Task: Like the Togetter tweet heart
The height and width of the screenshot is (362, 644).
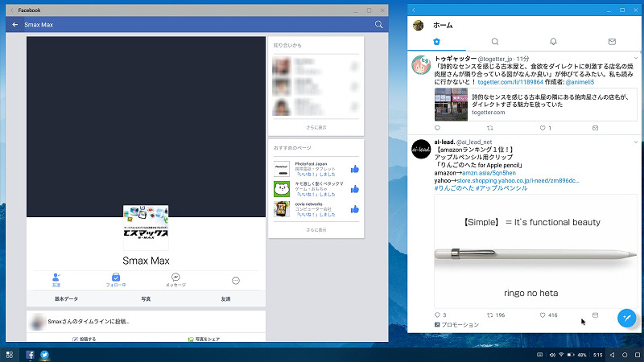Action: pos(543,128)
